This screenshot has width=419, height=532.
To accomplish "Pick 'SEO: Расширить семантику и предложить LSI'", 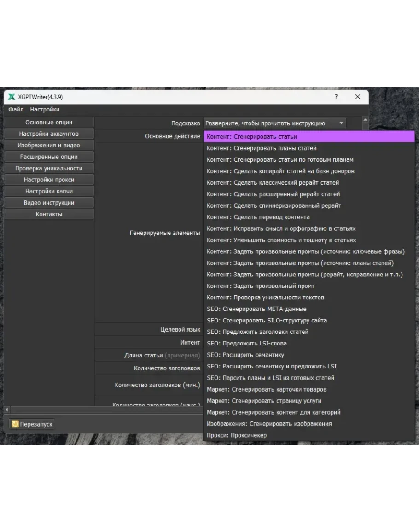I will (309, 367).
